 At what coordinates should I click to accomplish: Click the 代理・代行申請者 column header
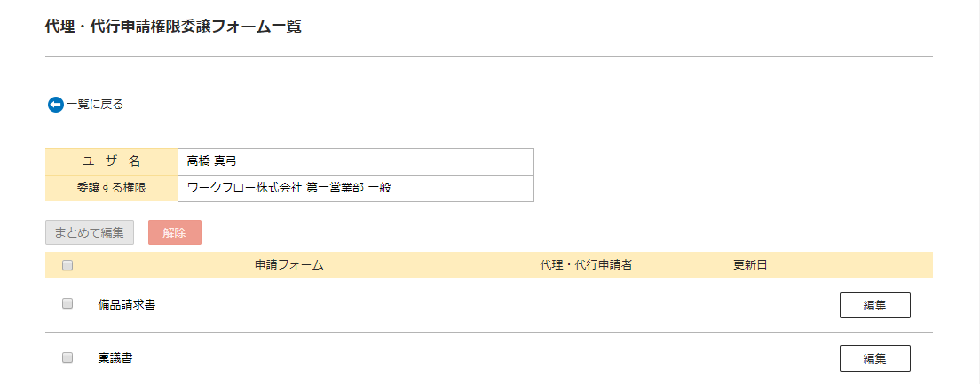[x=586, y=265]
